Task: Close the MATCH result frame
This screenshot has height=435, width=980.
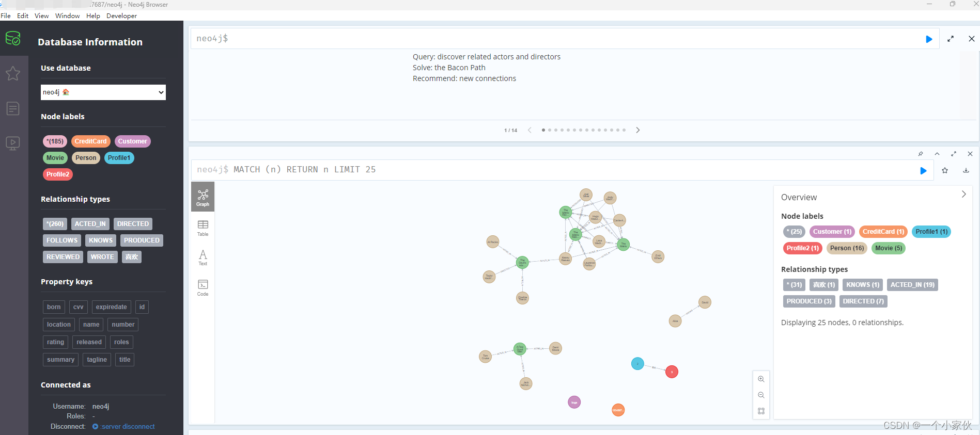Action: tap(970, 154)
